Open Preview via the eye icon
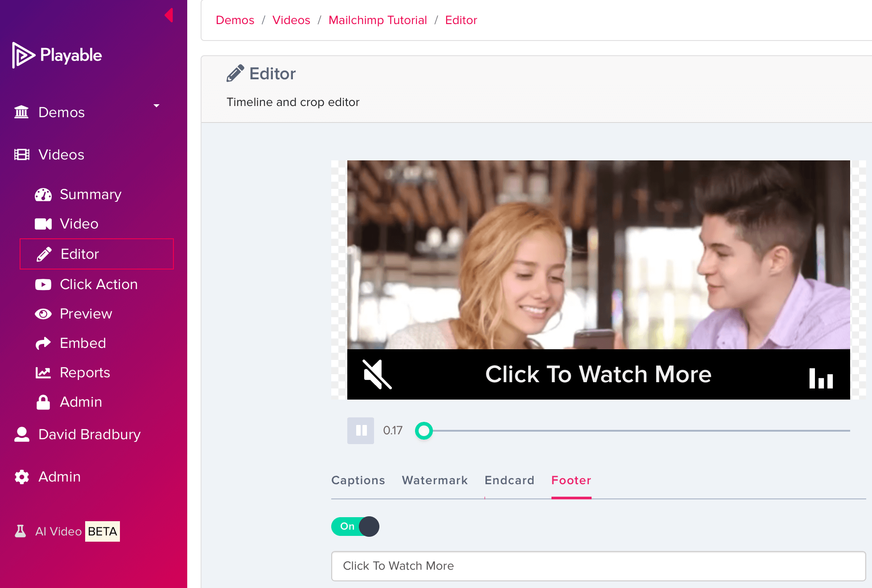 click(x=43, y=314)
